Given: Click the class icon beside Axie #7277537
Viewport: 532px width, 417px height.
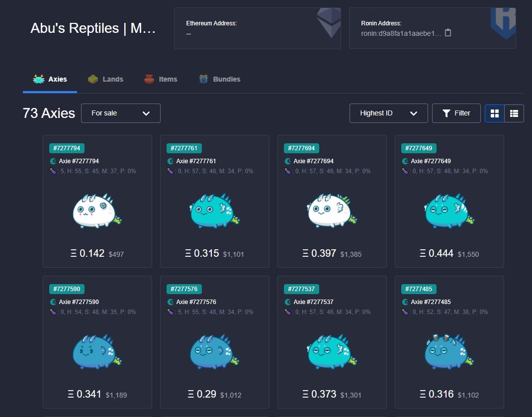Looking at the screenshot, I should (288, 302).
